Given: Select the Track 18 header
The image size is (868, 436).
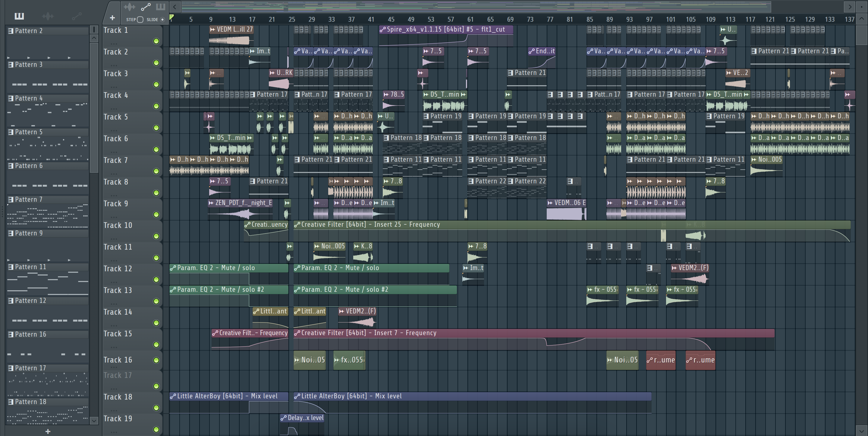Looking at the screenshot, I should pos(132,402).
